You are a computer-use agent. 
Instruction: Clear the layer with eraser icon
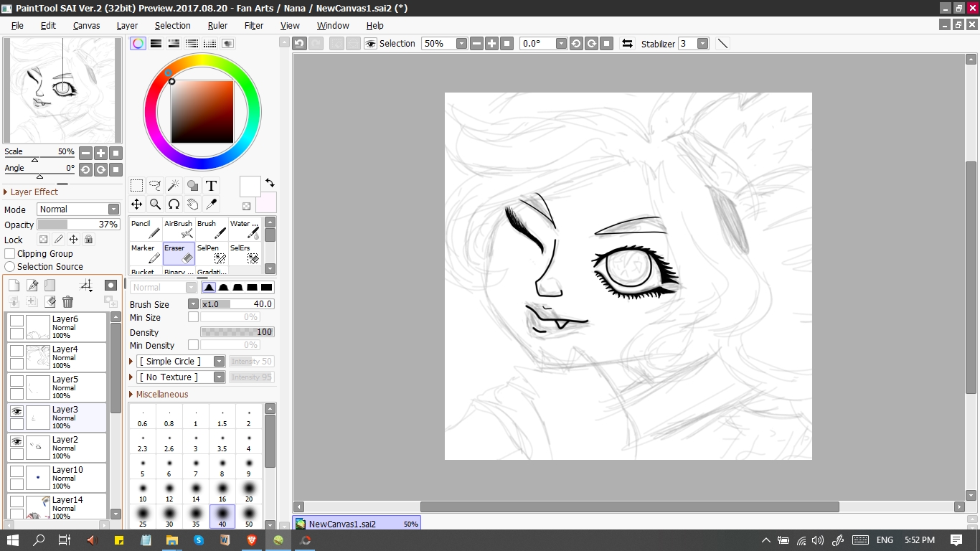click(50, 302)
